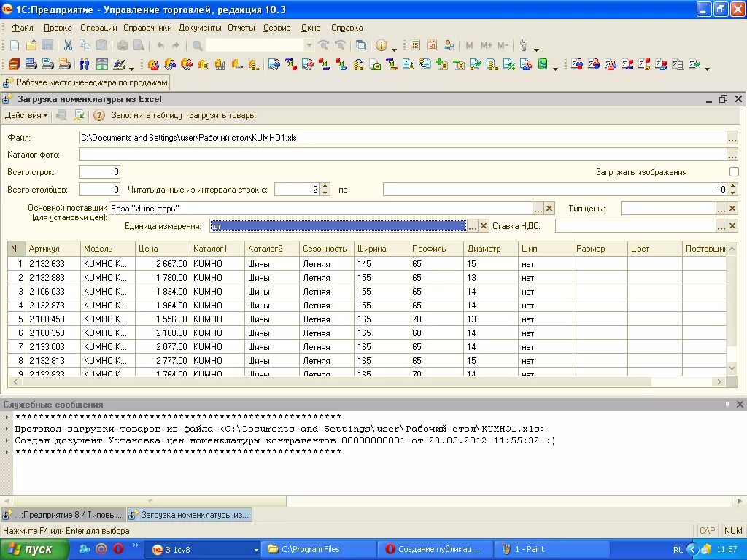The height and width of the screenshot is (560, 747).
Task: Expand toolbar overflow arrow after wrench icon
Action: (536, 49)
